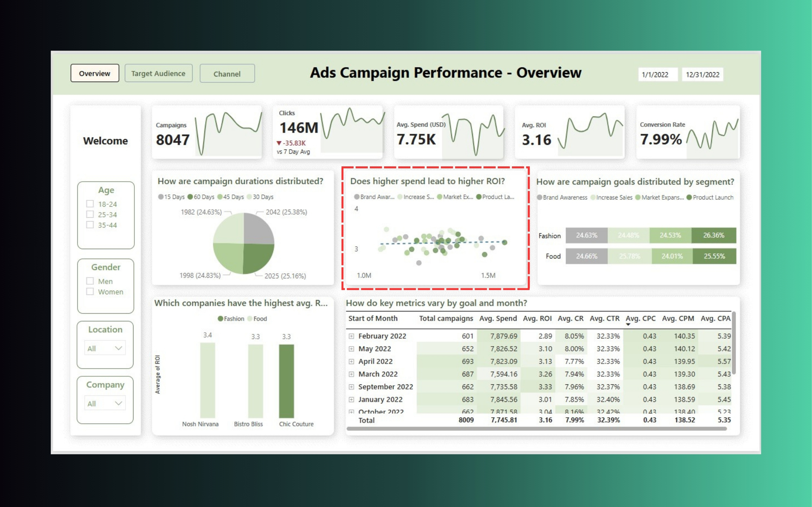The width and height of the screenshot is (812, 507).
Task: Check the 18-24 age box
Action: (90, 204)
